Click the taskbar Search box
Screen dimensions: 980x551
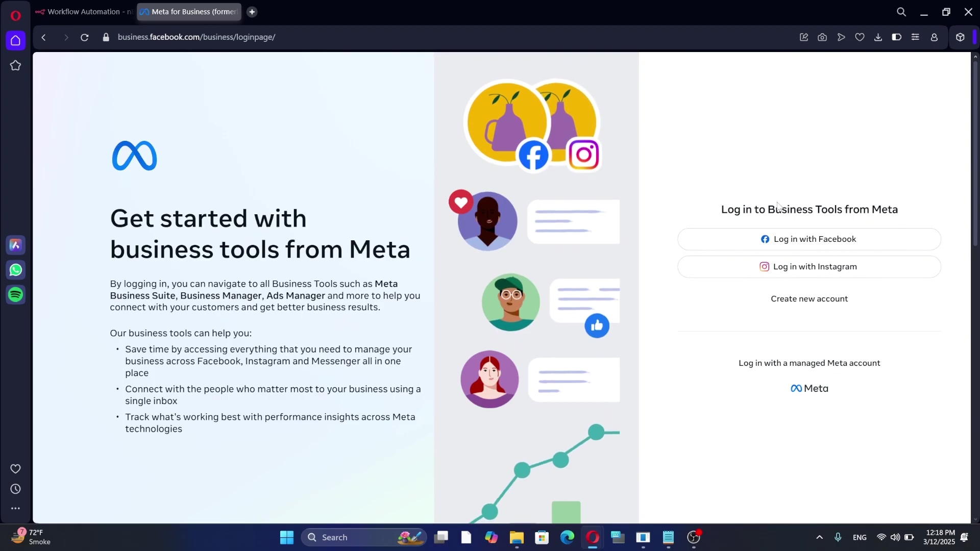[364, 537]
